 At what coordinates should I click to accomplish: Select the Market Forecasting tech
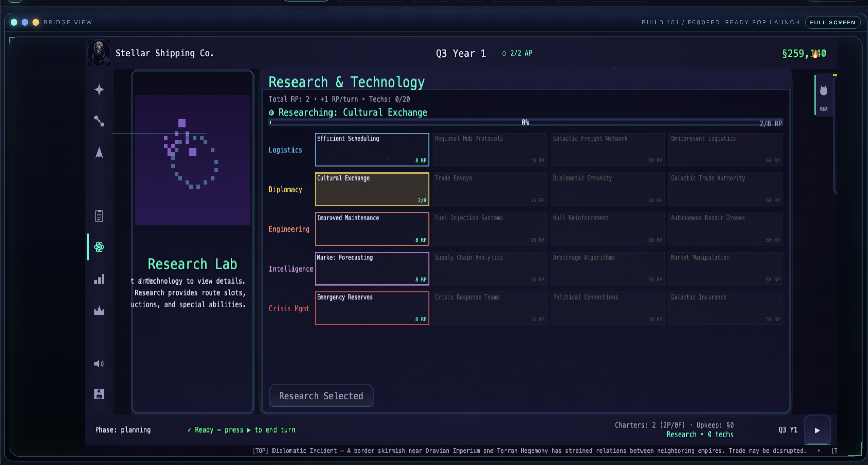tap(372, 269)
